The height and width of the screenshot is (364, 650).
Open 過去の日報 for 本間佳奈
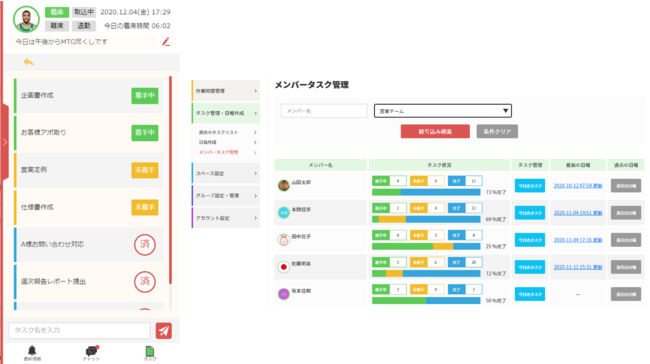point(626,213)
